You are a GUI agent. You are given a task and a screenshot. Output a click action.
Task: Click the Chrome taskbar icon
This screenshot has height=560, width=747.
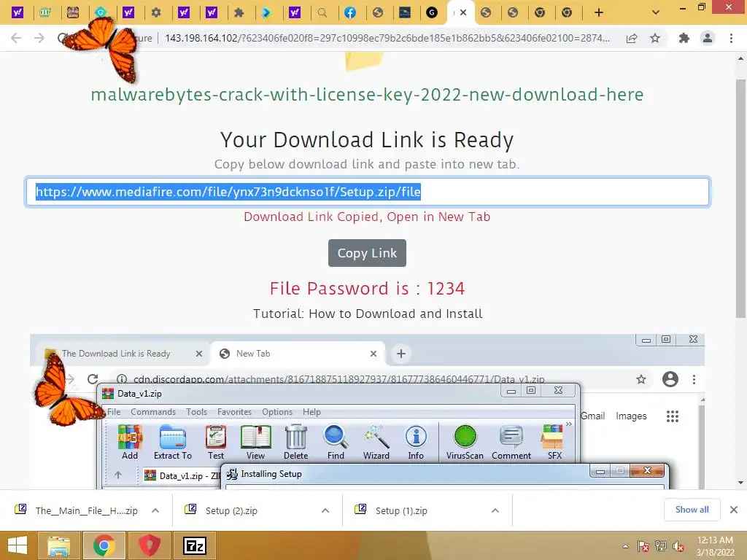(104, 545)
